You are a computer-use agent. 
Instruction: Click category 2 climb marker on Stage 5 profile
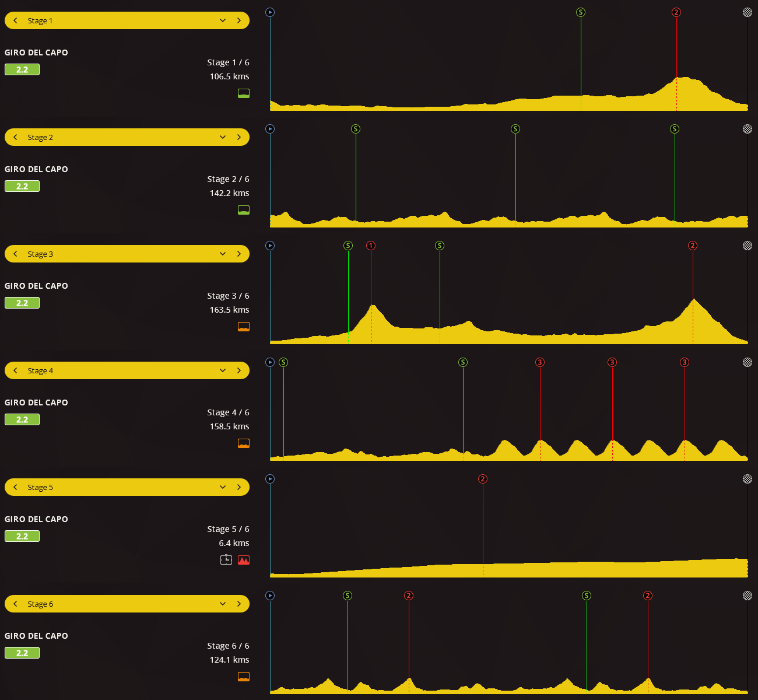click(x=483, y=479)
